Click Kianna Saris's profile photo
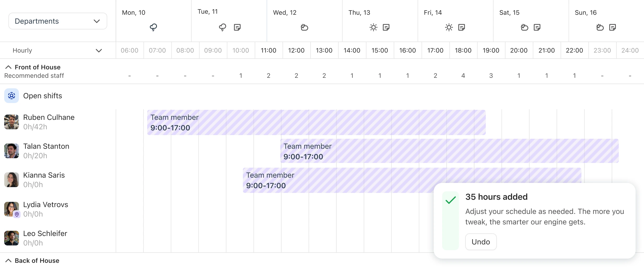The width and height of the screenshot is (644, 267). point(12,180)
